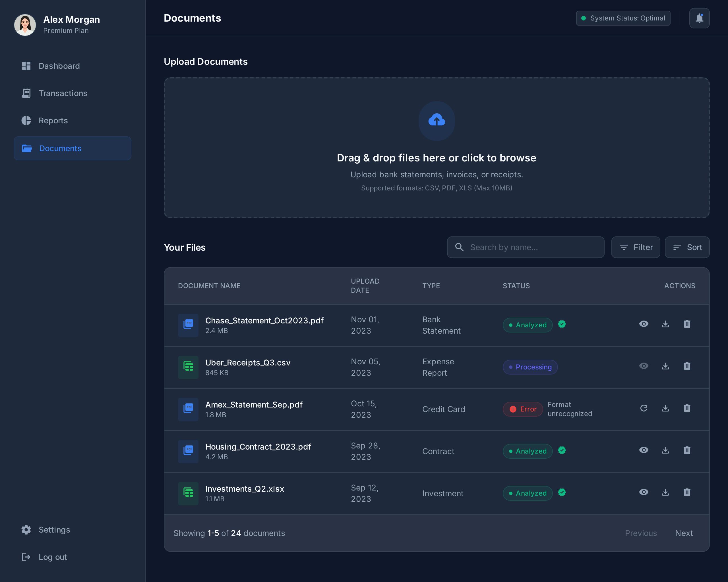The height and width of the screenshot is (582, 728).
Task: Delete the Uber_Receipts_Q3.csv file
Action: pos(687,366)
